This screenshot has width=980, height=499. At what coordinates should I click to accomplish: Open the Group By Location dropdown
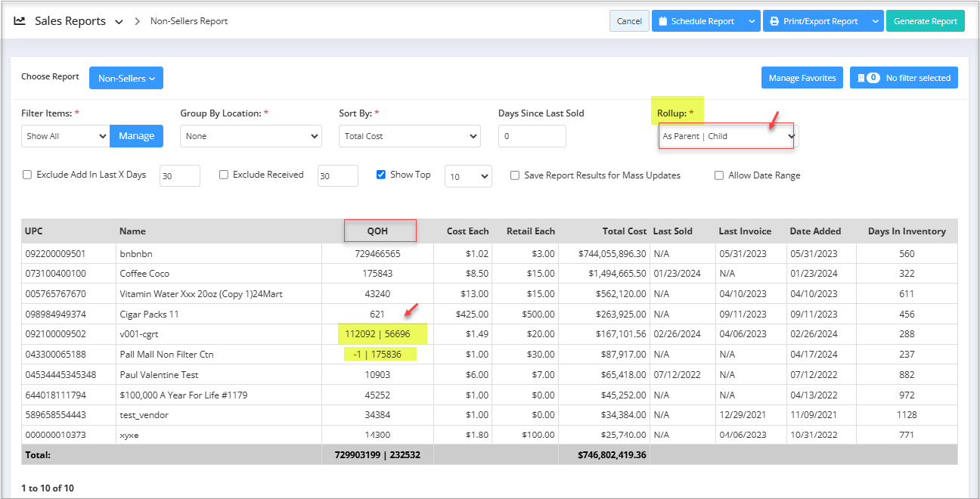tap(251, 136)
